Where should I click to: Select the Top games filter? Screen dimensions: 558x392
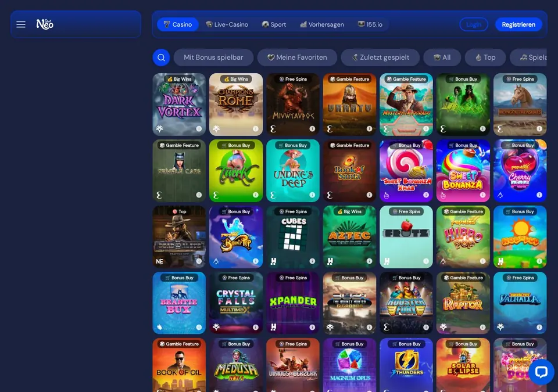tap(485, 57)
